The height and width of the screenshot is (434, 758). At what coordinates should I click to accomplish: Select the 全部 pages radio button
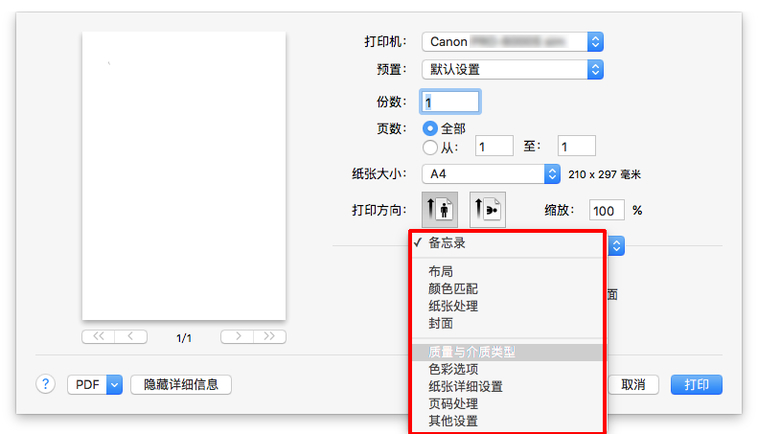coord(430,129)
